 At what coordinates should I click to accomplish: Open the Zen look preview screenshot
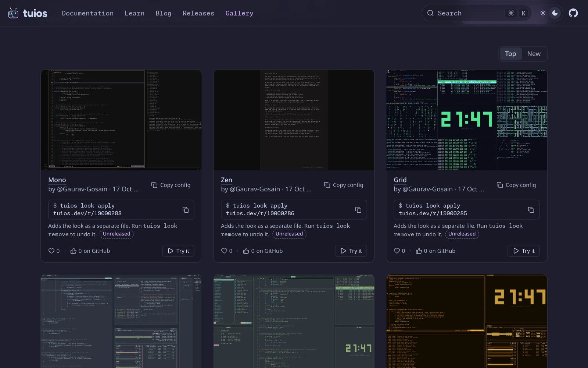294,120
